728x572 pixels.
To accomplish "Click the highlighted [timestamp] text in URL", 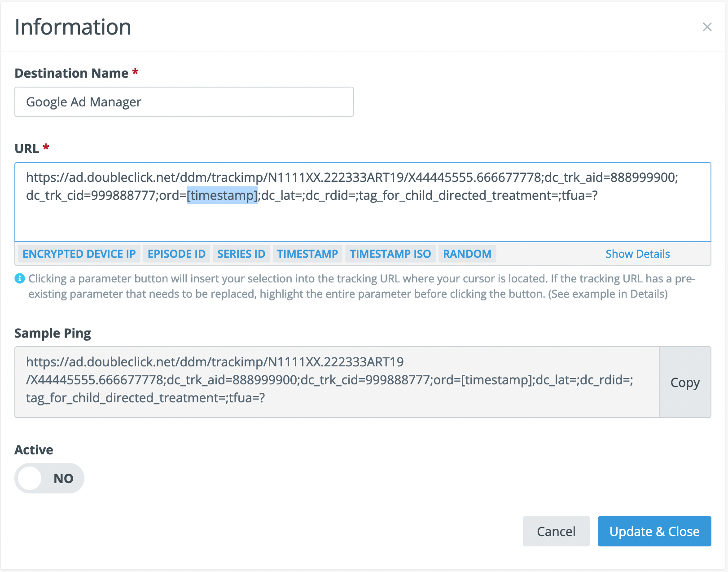I will (x=222, y=195).
